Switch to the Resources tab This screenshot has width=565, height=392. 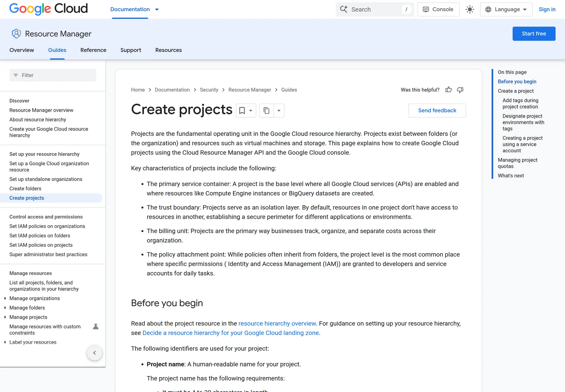coord(169,50)
